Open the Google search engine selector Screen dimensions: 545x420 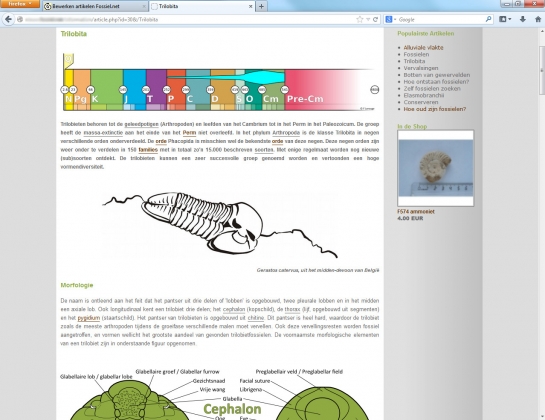click(x=390, y=19)
